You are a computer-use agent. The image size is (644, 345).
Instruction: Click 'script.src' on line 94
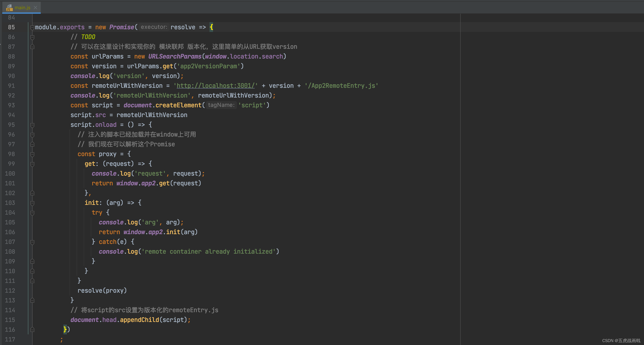click(88, 115)
